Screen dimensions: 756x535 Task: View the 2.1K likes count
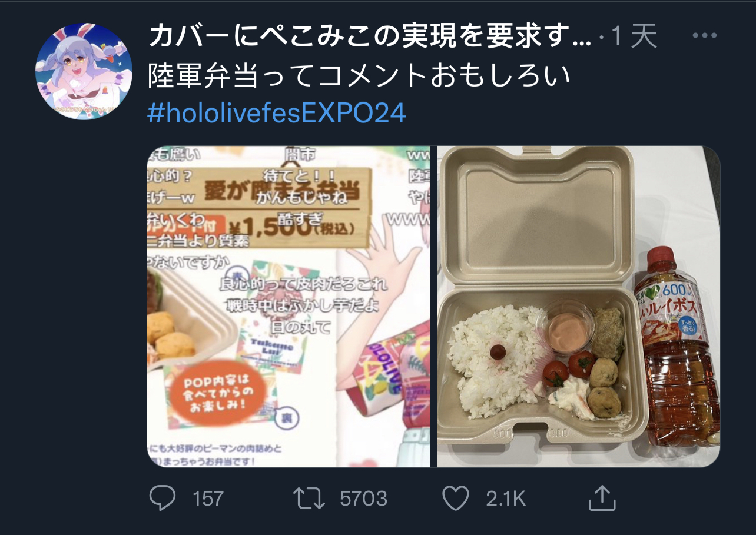(x=505, y=499)
